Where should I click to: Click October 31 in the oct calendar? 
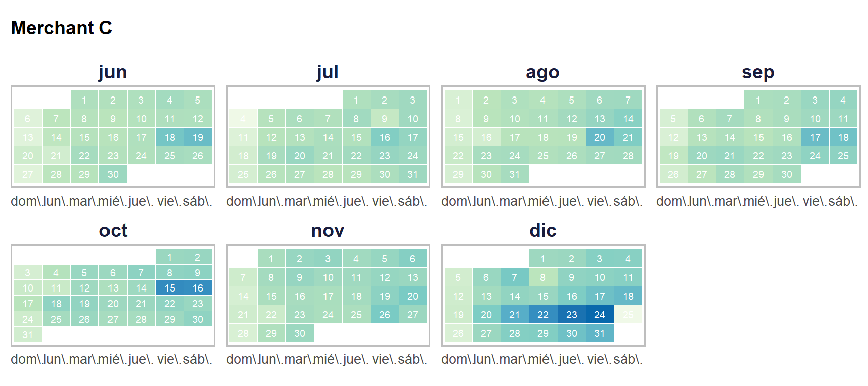(28, 335)
